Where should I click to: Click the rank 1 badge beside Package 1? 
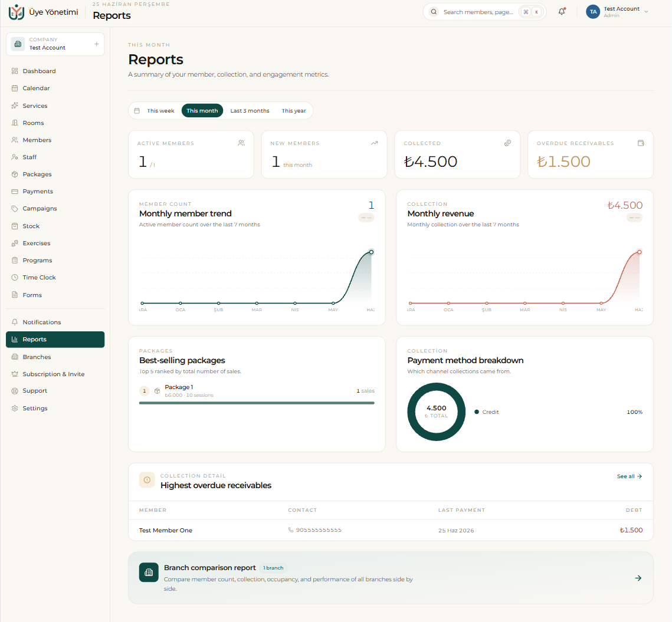coord(145,391)
